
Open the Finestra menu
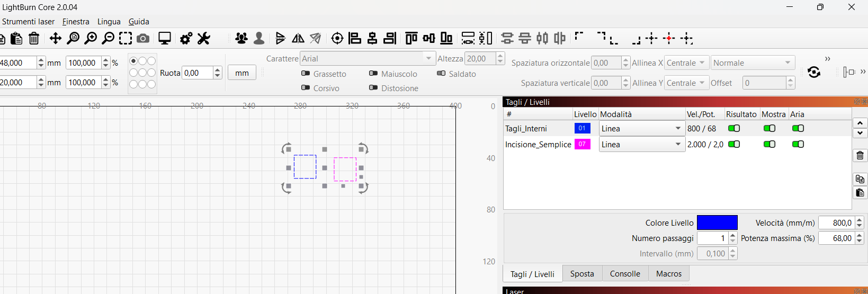(76, 22)
